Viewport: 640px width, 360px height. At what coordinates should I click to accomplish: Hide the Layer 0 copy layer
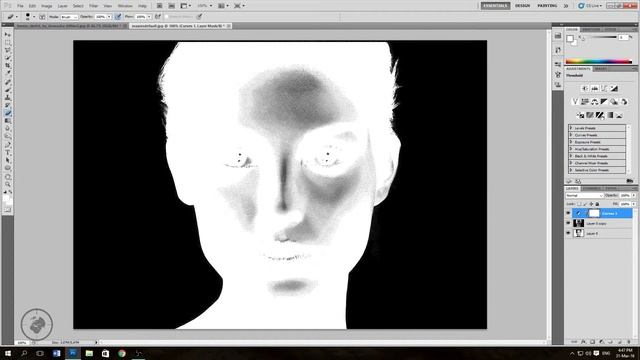tap(568, 223)
